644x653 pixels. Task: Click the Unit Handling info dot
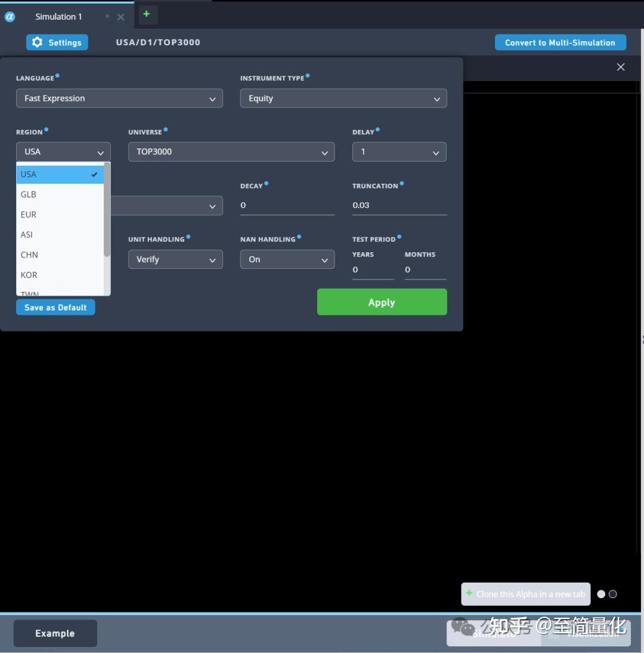tap(188, 237)
